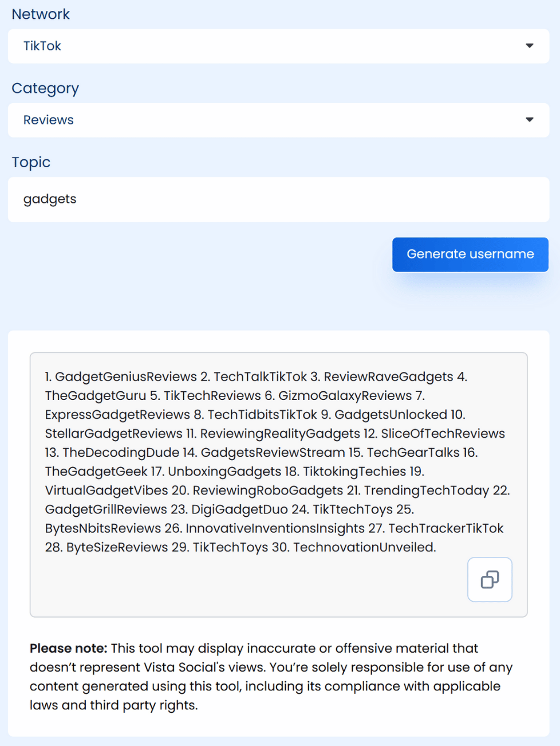Open the Reviews category selector
The image size is (560, 746).
coord(278,120)
